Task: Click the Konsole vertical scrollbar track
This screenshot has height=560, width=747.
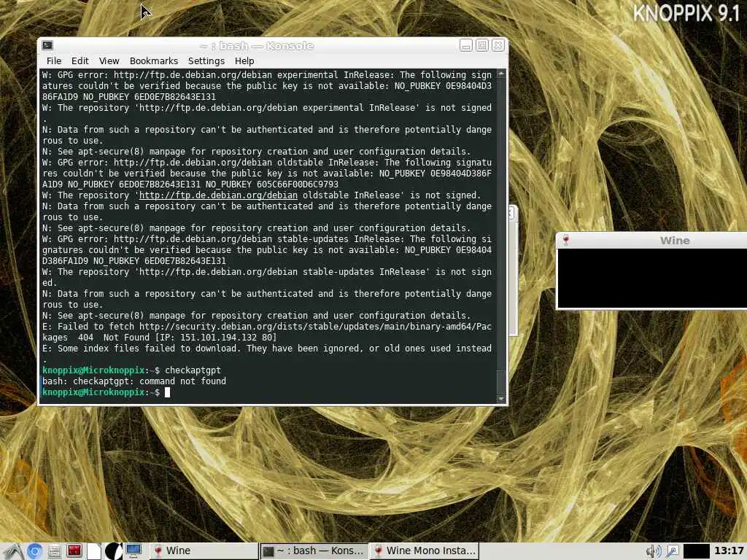Action: 500,224
